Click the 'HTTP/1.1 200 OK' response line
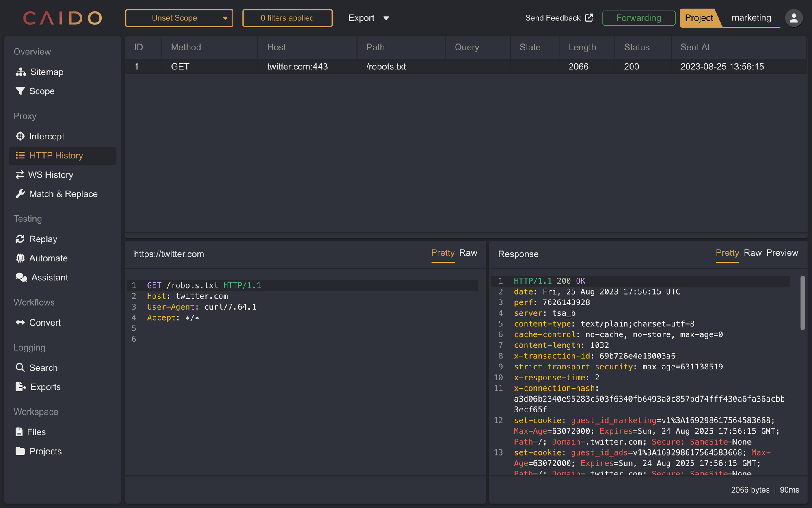The image size is (812, 508). point(549,281)
